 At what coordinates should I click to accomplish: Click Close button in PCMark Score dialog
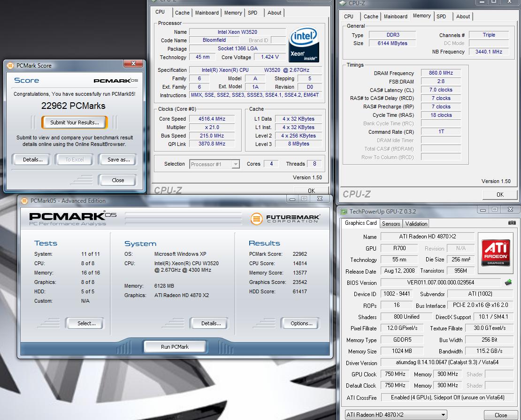click(x=118, y=180)
